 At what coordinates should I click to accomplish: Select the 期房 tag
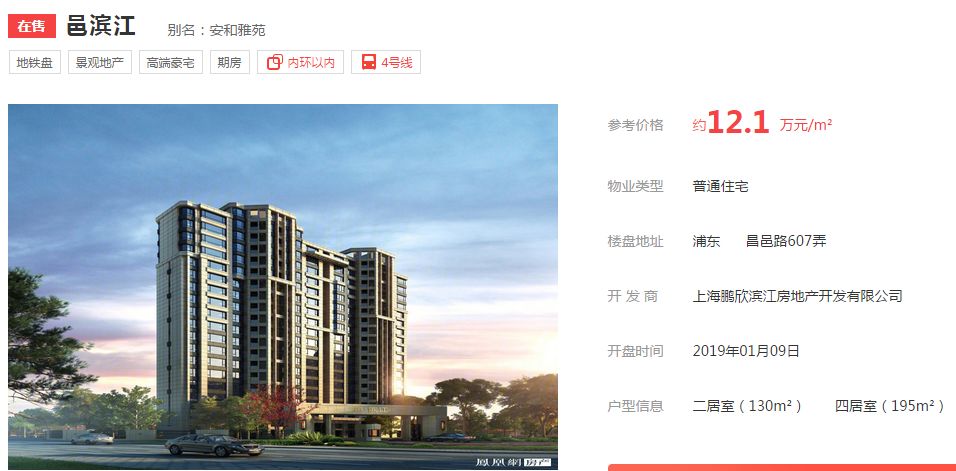coord(230,62)
